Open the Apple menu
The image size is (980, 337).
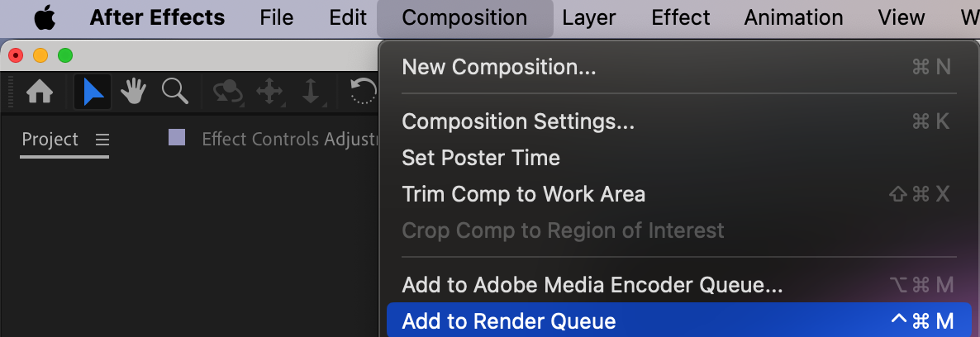(45, 17)
